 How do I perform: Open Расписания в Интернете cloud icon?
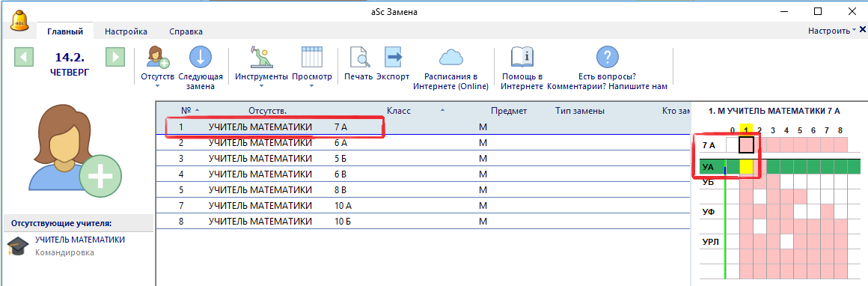click(x=450, y=57)
